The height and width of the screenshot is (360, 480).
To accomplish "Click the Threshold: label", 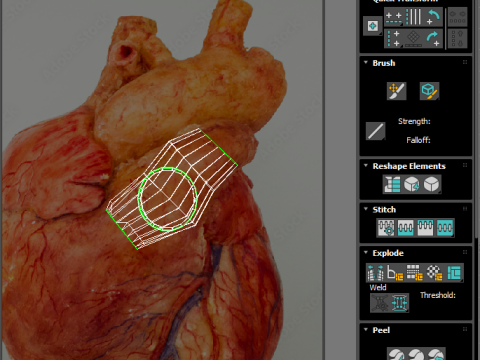I will (438, 295).
